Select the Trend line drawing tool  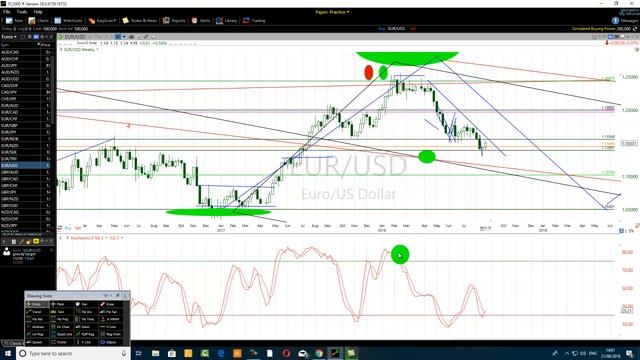(37, 312)
